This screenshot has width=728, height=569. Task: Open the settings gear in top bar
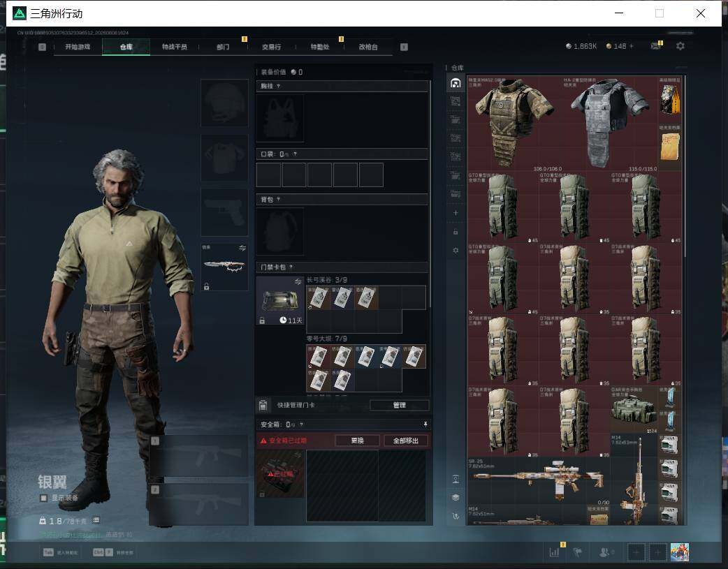[680, 46]
